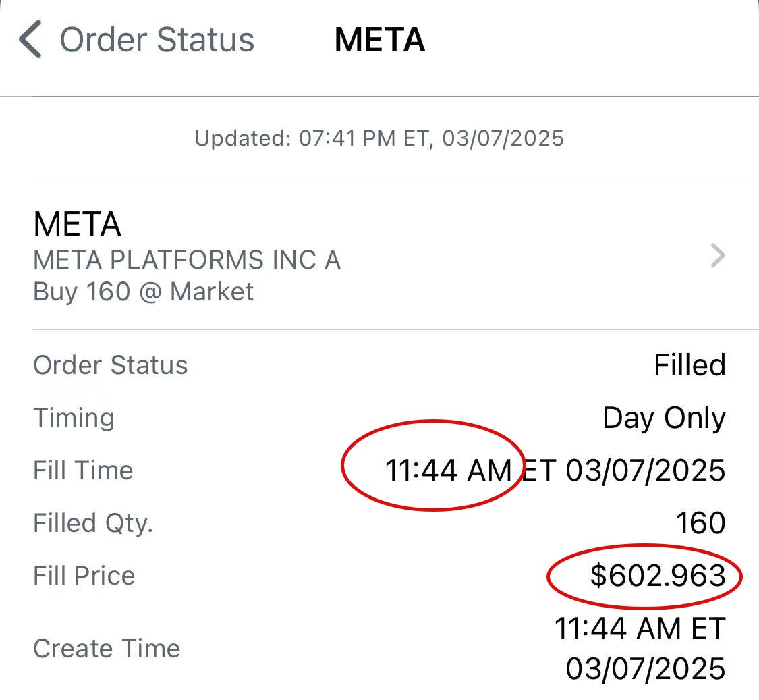Select the Buy 160 @ Market text

point(143,292)
